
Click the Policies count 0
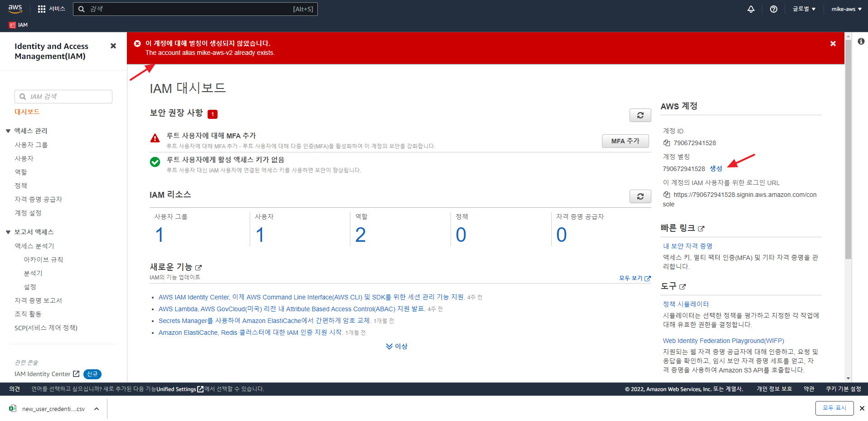(461, 235)
